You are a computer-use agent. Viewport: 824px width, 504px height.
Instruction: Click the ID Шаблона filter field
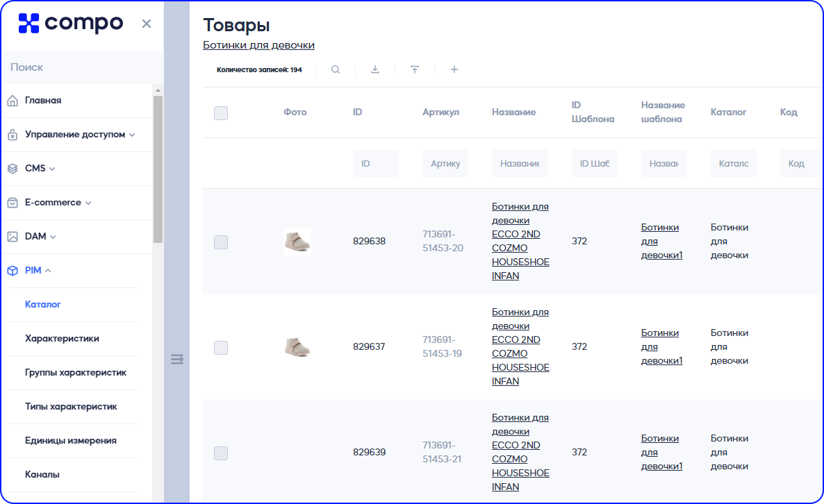click(x=594, y=163)
